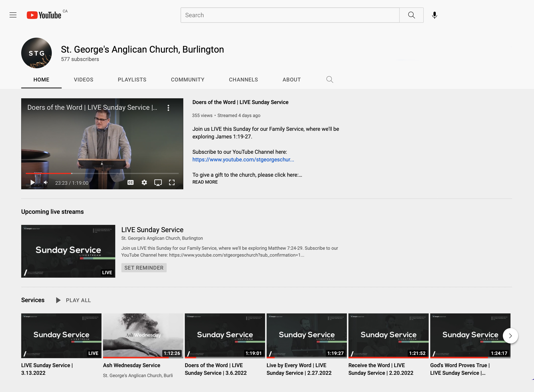Open player settings gear
This screenshot has width=534, height=392.
144,182
